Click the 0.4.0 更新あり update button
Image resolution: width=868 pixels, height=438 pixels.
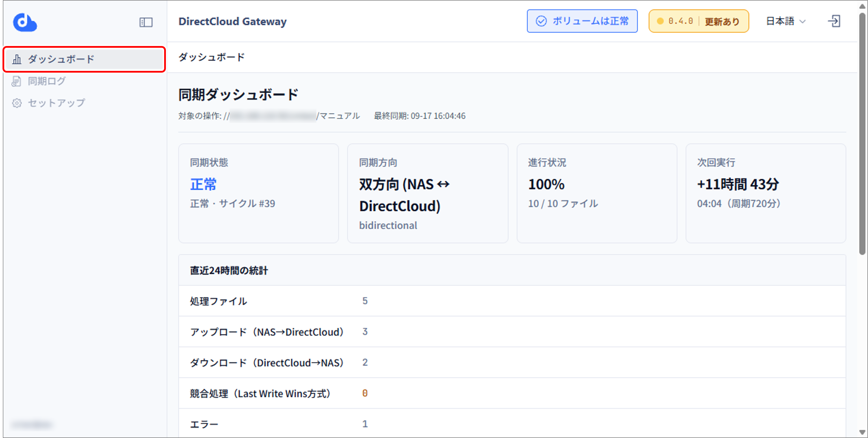pos(699,21)
